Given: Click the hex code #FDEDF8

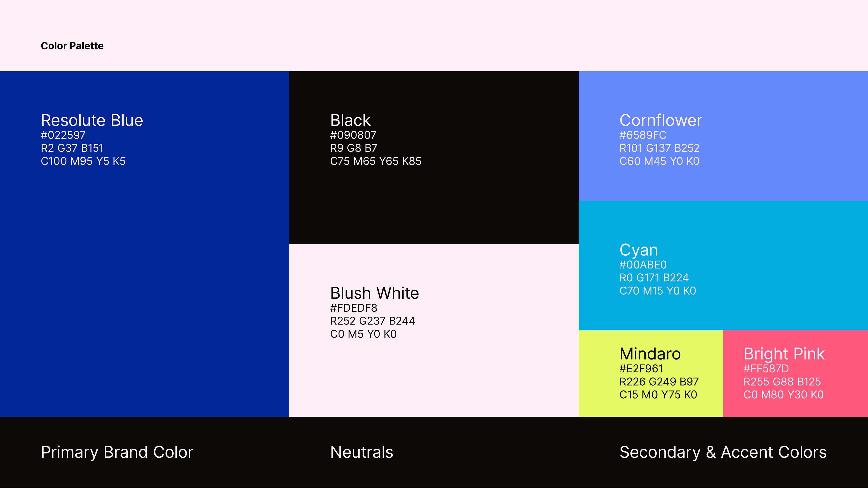Looking at the screenshot, I should (x=354, y=308).
